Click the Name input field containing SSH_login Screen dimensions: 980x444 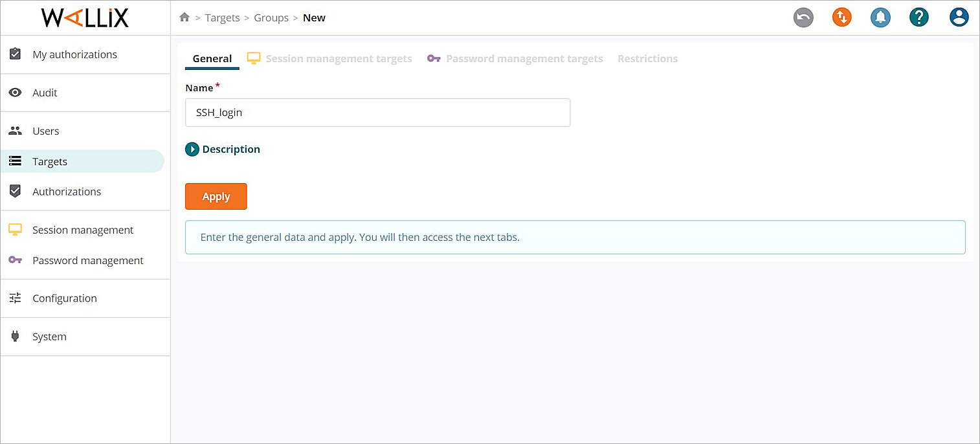coord(377,112)
